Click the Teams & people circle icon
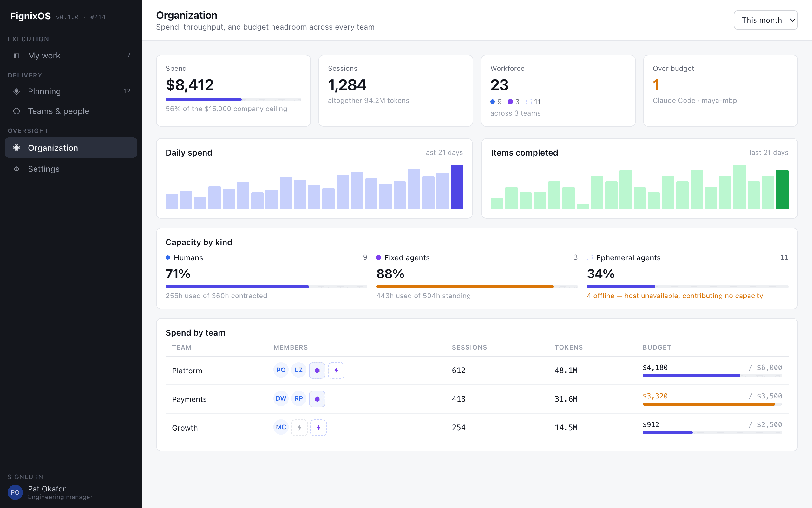 (x=16, y=111)
